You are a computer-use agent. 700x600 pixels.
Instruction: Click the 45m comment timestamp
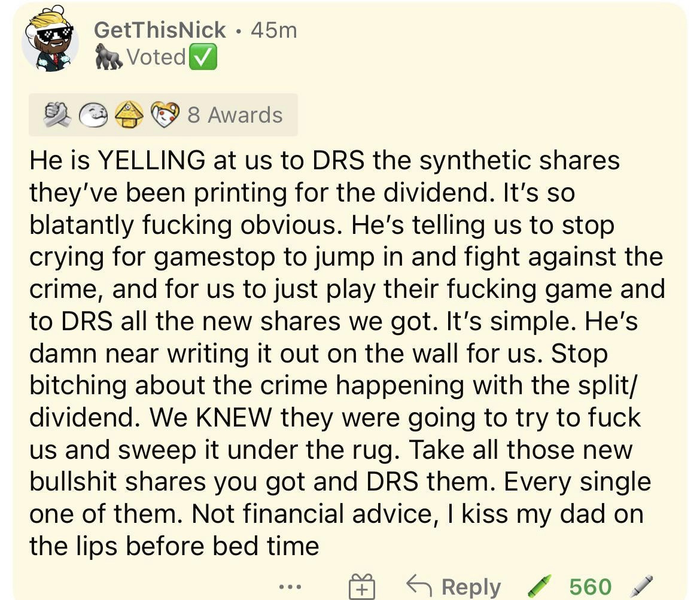point(274,31)
